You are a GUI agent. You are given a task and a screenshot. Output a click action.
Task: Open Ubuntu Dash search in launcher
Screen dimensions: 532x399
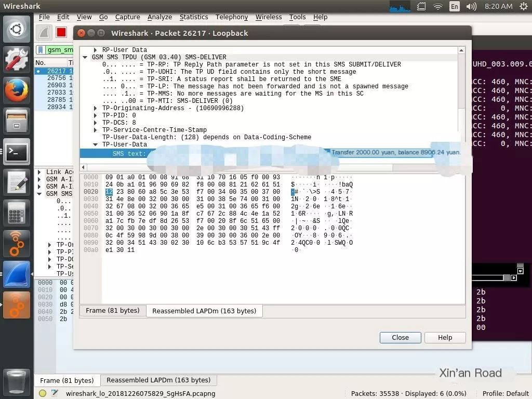click(16, 29)
